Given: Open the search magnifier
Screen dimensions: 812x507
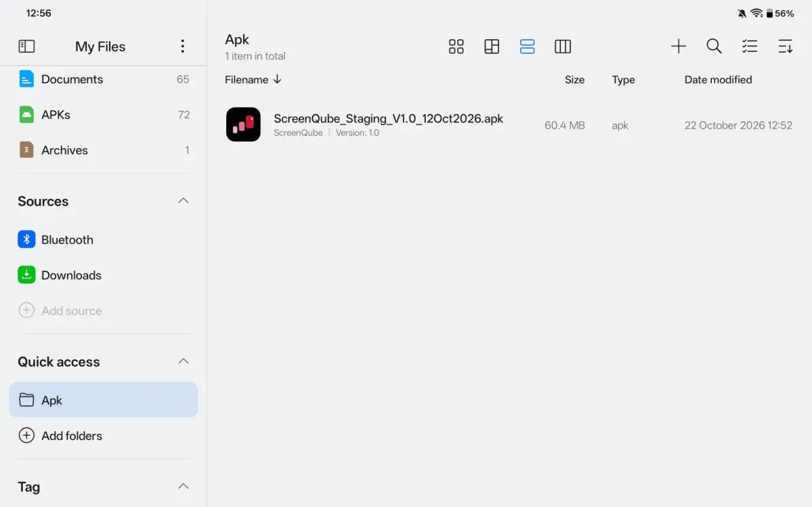Looking at the screenshot, I should 714,46.
